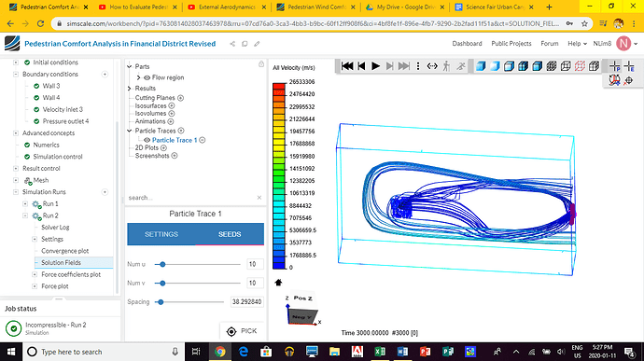Screen dimensions: 644x361
Task: Add a new Isovolume with plus icon
Action: (x=172, y=114)
